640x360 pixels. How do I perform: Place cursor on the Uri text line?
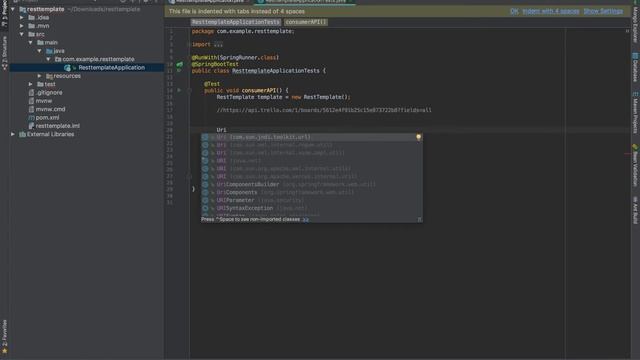point(221,130)
